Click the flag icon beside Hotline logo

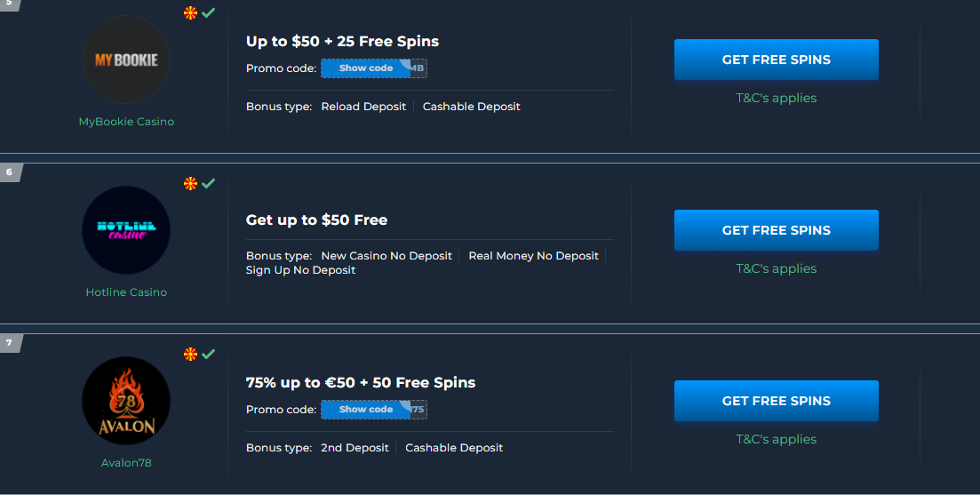pyautogui.click(x=190, y=183)
